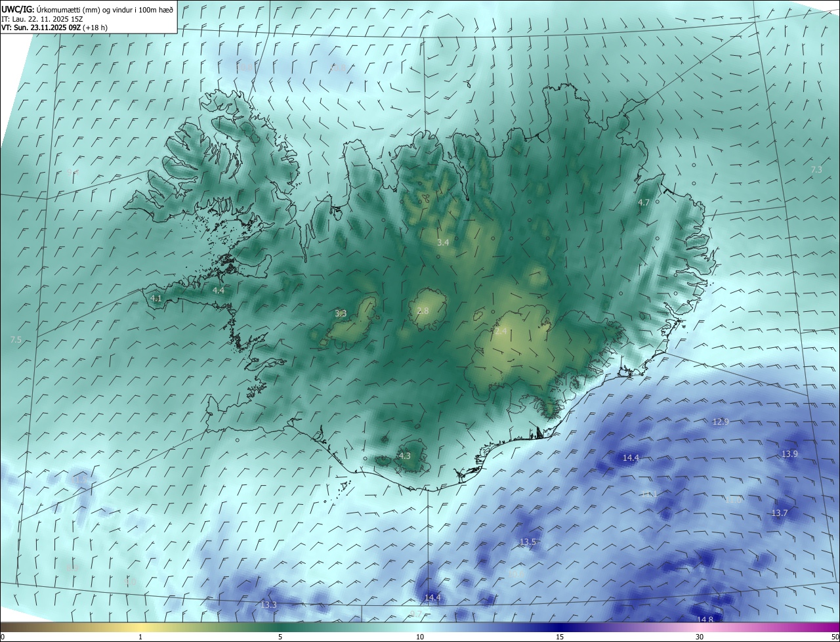
Task: Click the '4.4' value label on the map
Action: tap(219, 290)
